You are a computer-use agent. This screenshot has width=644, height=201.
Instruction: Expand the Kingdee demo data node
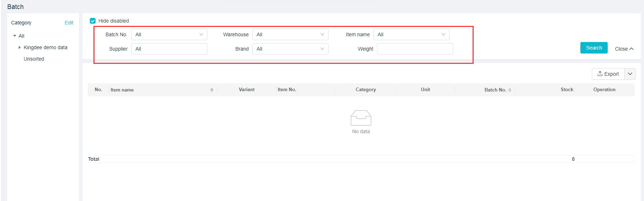(19, 47)
